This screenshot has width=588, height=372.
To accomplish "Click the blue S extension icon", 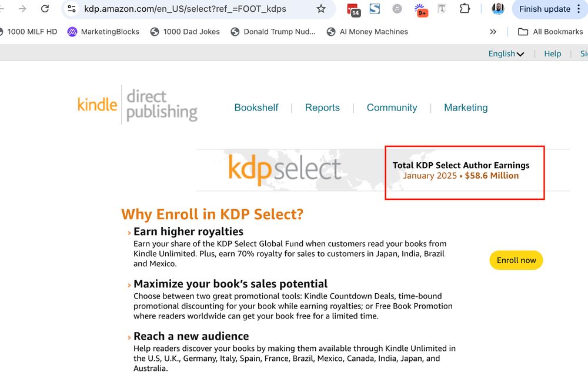I will 375,9.
